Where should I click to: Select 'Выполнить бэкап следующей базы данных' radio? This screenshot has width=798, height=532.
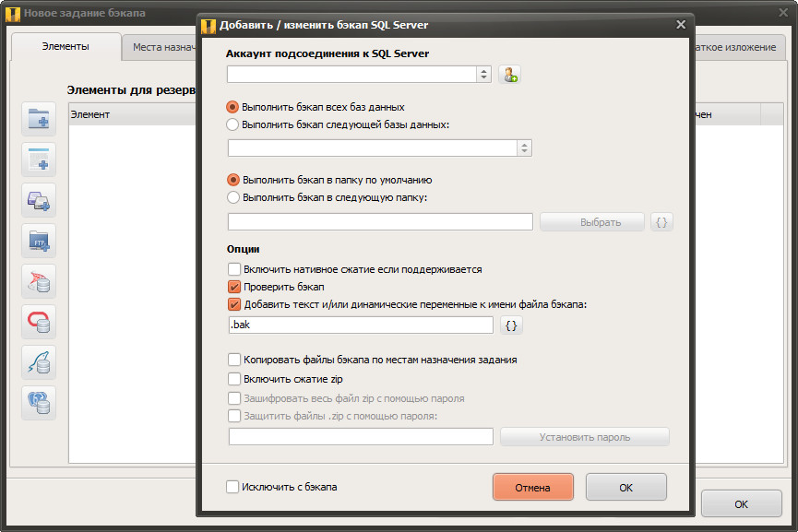tap(233, 124)
